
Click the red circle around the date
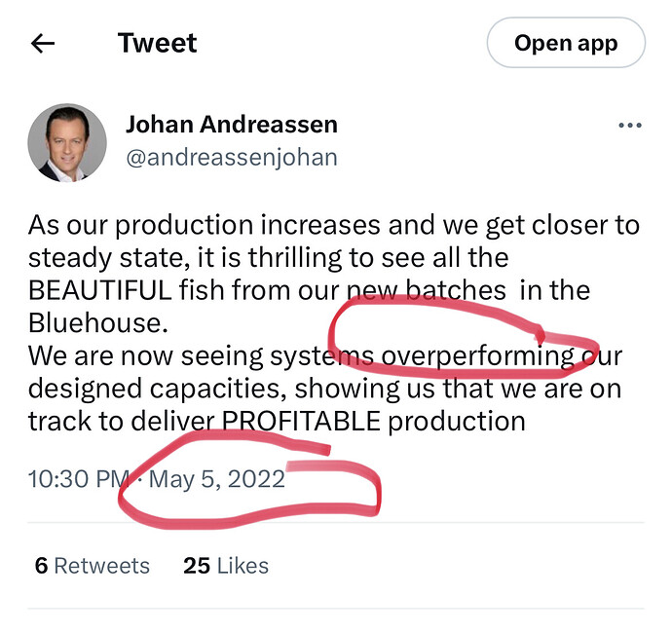click(250, 479)
